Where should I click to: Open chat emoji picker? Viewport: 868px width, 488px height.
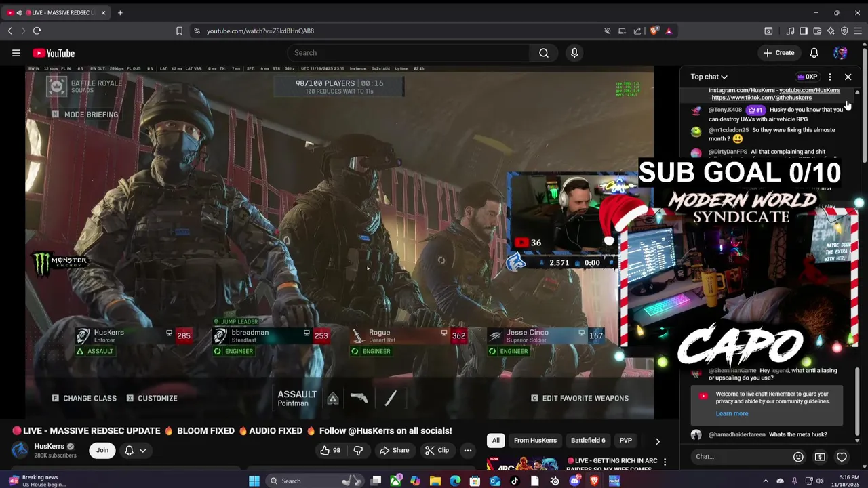pyautogui.click(x=798, y=457)
